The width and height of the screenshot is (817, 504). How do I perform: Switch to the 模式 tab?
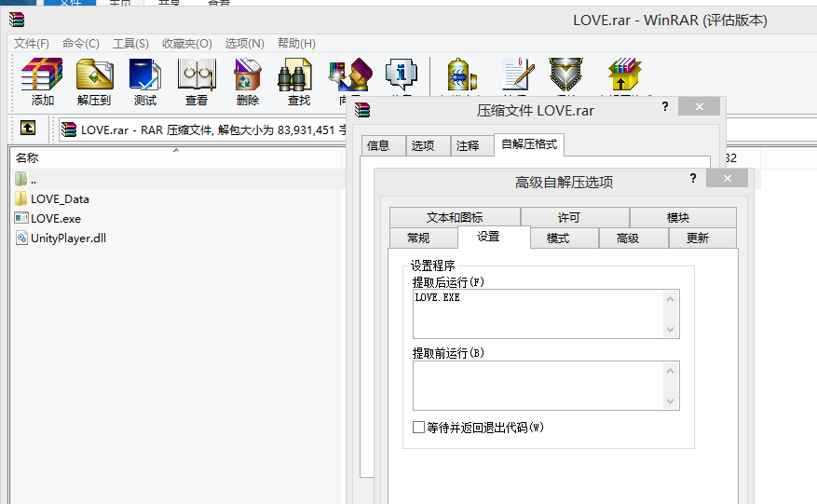click(x=565, y=238)
